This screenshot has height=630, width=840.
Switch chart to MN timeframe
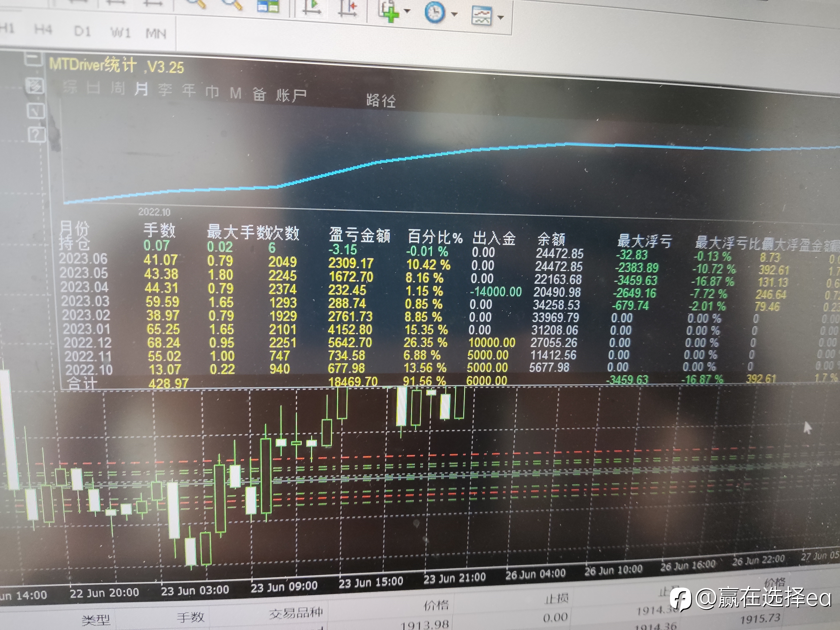tap(156, 34)
